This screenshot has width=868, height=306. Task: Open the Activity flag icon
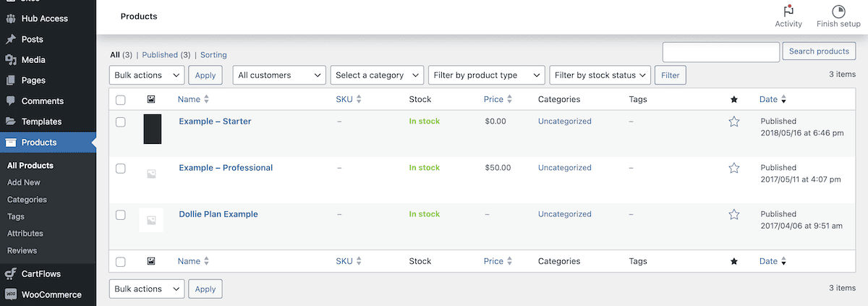[x=788, y=12]
